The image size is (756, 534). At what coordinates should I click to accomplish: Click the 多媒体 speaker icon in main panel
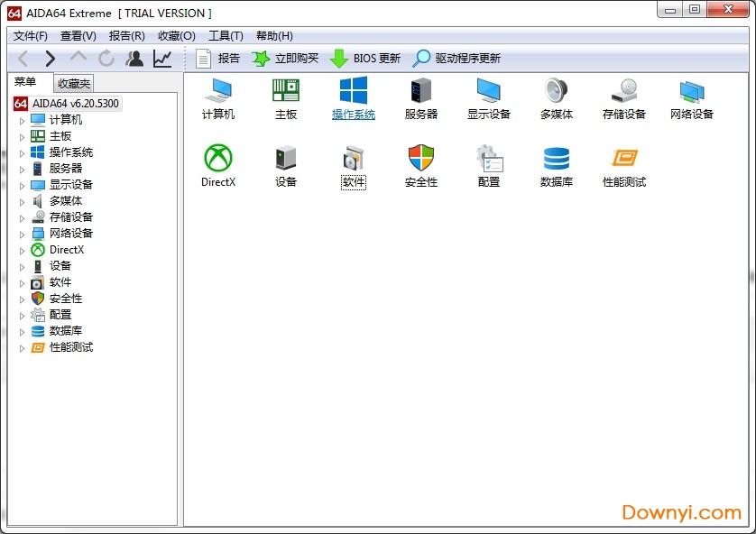pyautogui.click(x=557, y=91)
